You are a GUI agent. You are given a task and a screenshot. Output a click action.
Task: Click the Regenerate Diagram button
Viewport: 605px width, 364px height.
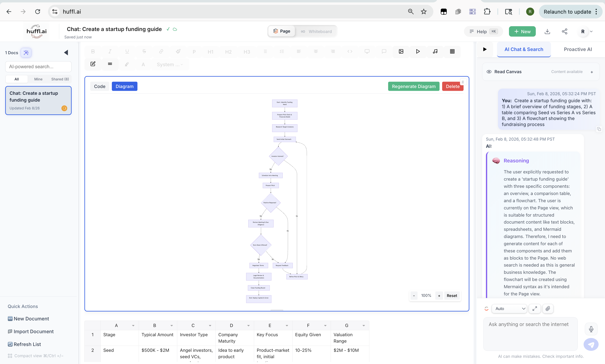tap(413, 86)
